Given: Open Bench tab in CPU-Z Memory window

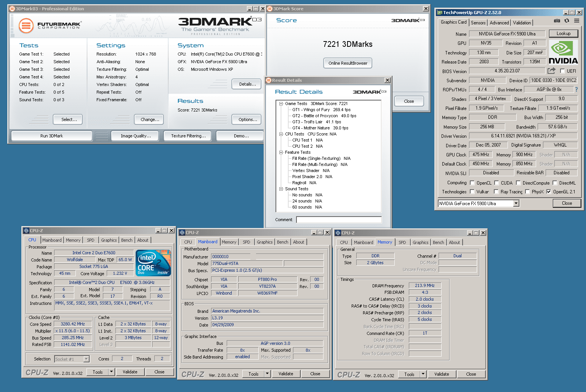Looking at the screenshot, I should tap(438, 242).
